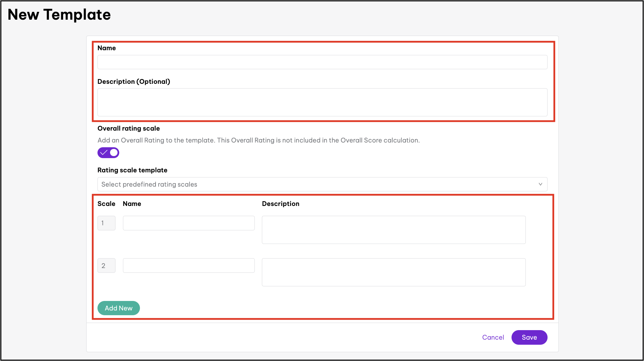Click the chevron arrow in rating scale dropdown
Viewport: 644px width, 361px height.
tap(540, 184)
